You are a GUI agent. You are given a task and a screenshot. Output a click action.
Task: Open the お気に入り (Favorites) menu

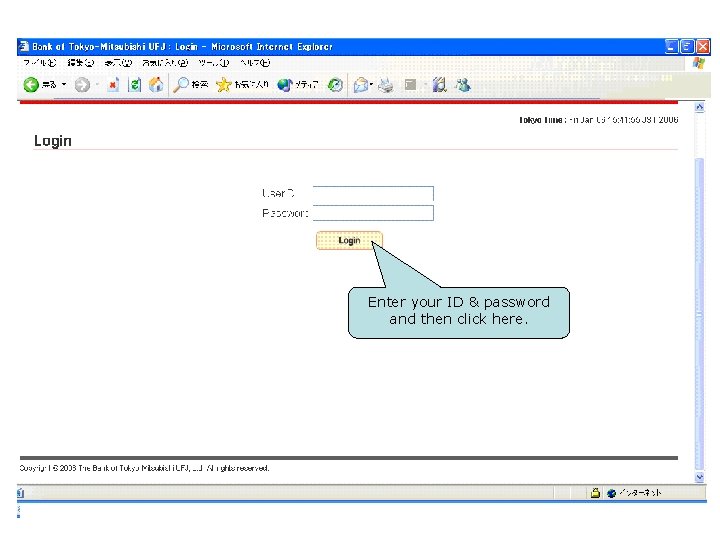pos(165,63)
